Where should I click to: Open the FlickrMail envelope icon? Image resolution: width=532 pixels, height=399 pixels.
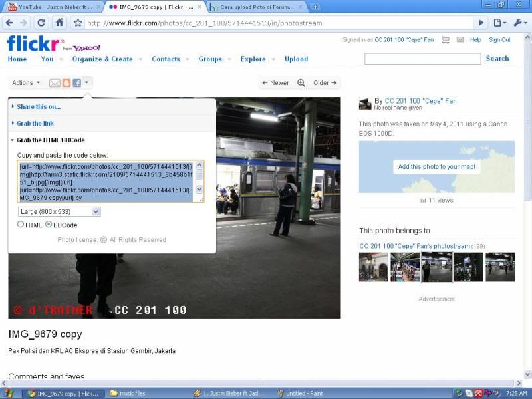coord(460,40)
